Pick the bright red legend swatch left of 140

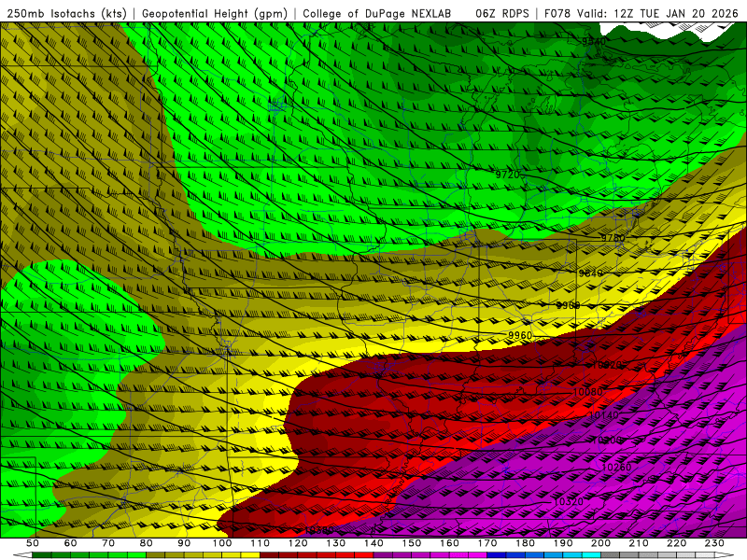click(364, 555)
